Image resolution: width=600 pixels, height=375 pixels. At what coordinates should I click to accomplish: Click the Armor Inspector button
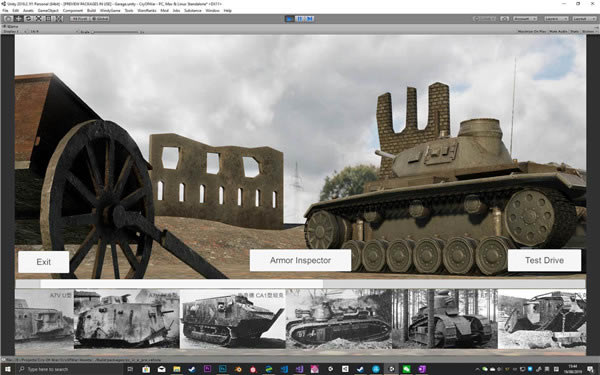click(x=300, y=260)
